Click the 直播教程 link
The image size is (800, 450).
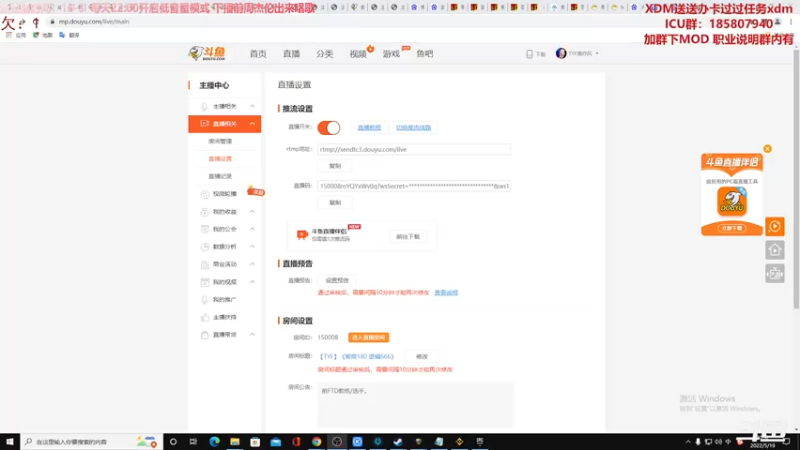click(x=369, y=128)
